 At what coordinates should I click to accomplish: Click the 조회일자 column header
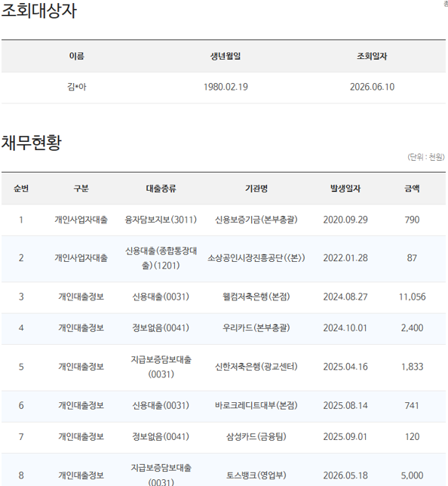click(372, 56)
